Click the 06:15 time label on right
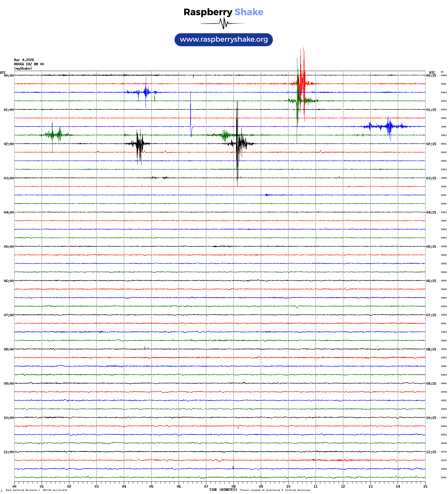Image resolution: width=448 pixels, height=494 pixels. [431, 281]
